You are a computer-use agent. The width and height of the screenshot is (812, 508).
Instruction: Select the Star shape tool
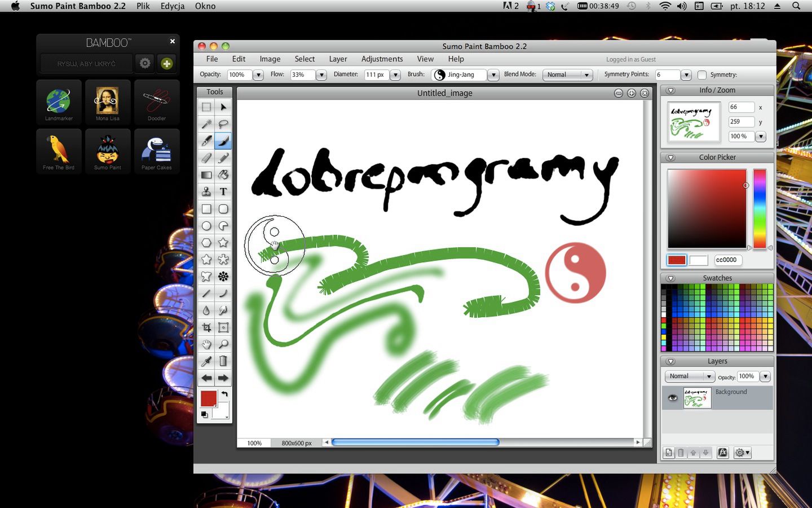pyautogui.click(x=223, y=242)
